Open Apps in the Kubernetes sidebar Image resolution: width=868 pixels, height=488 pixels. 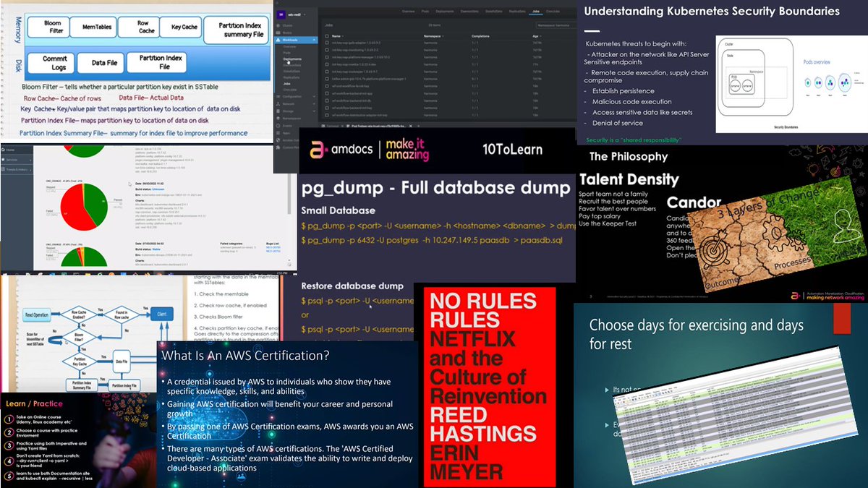pos(286,133)
